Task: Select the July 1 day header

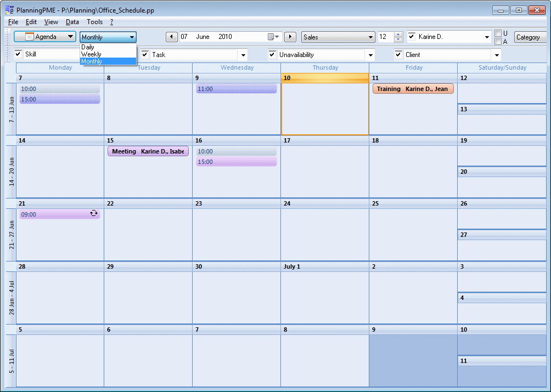Action: pyautogui.click(x=325, y=266)
